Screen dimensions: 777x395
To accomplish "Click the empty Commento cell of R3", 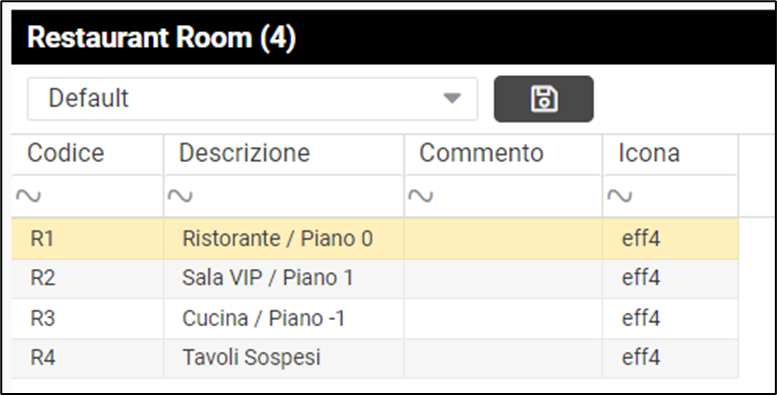I will tap(503, 319).
